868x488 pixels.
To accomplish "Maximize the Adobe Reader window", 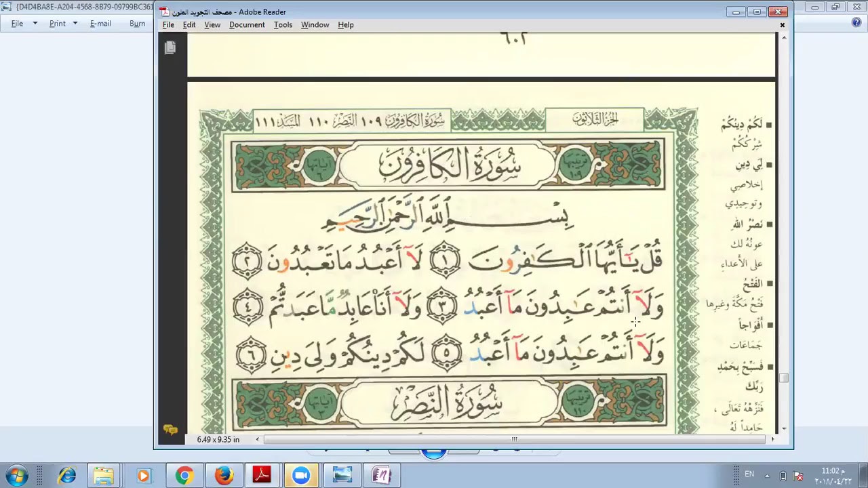I will point(757,12).
